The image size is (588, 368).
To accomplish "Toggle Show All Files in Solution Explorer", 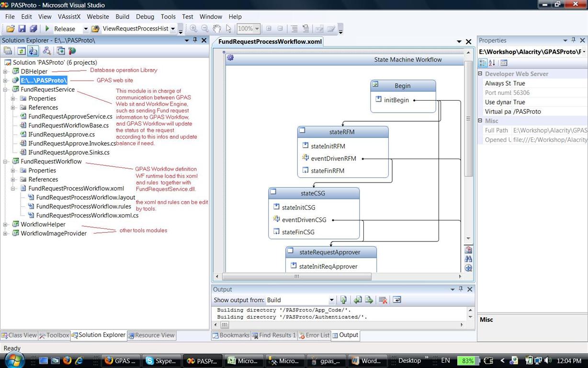I will point(33,51).
